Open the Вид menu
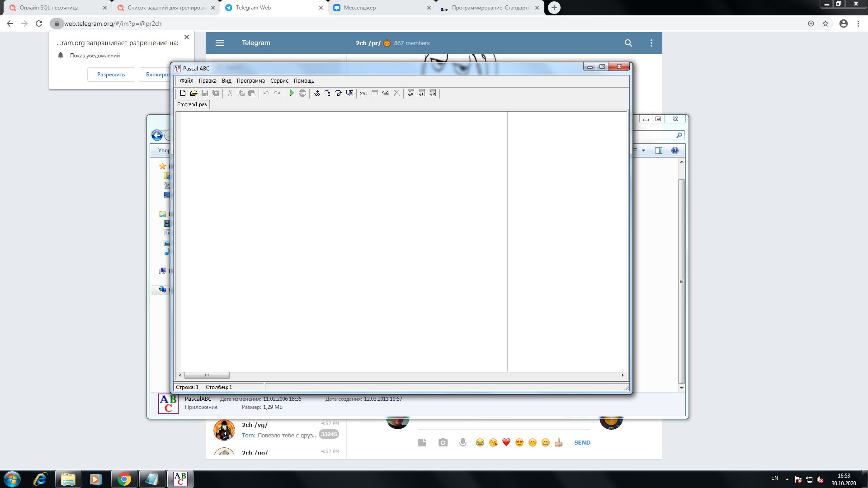868x488 pixels. [x=226, y=81]
